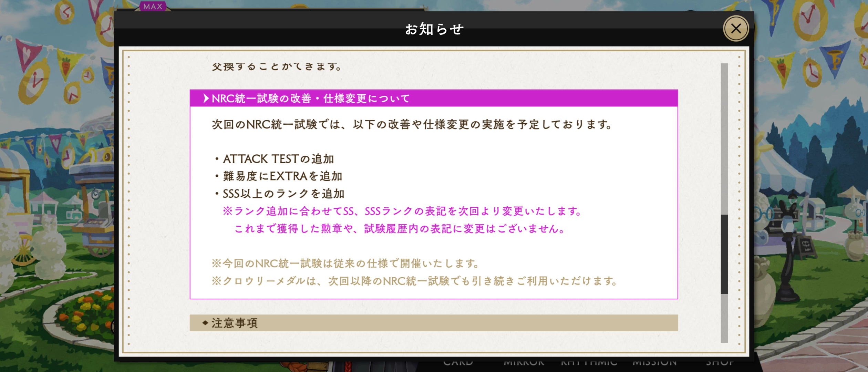
Task: Close the お知らせ notice dialog
Action: pyautogui.click(x=736, y=29)
